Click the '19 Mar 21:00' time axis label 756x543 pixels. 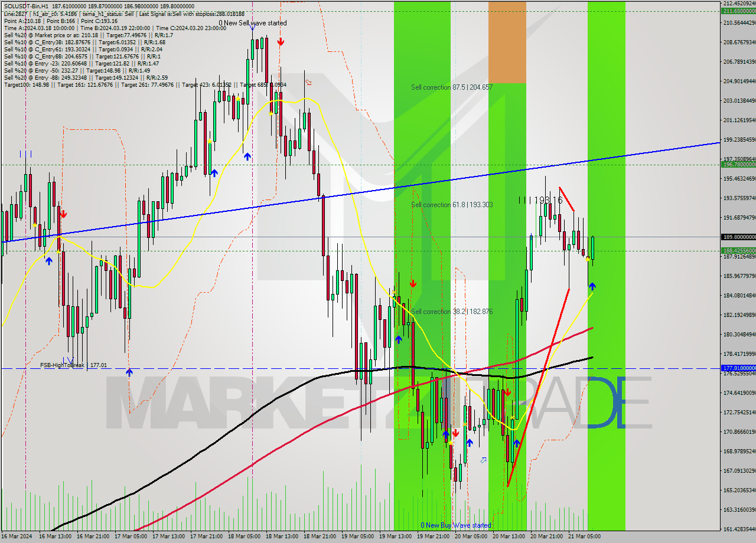(x=434, y=537)
